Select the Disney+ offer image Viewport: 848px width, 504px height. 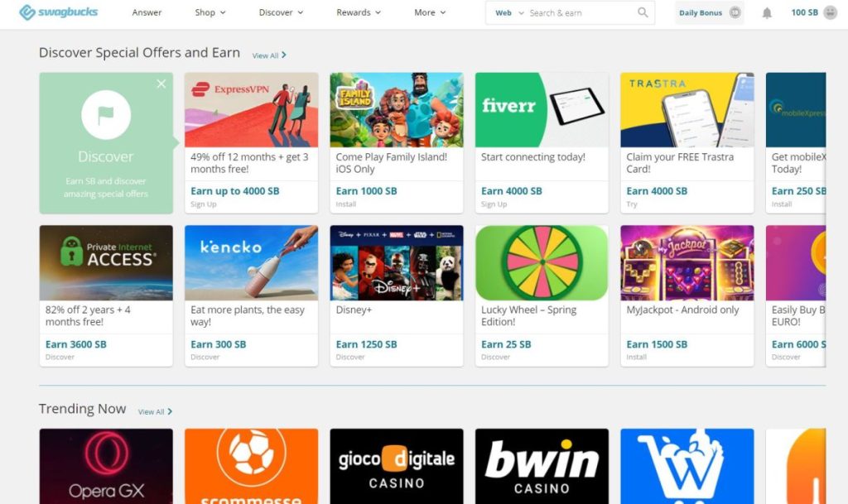pyautogui.click(x=397, y=262)
